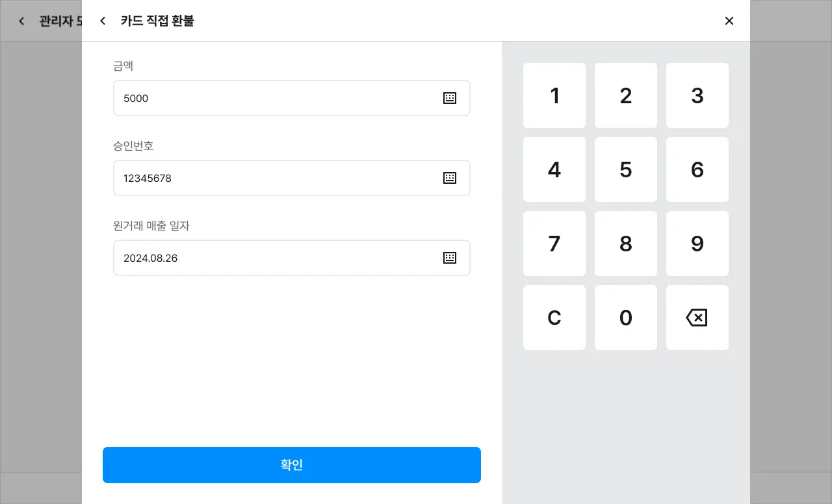Screen dimensions: 832x504
Task: Click keyboard icon in 승인번호 field
Action: click(450, 178)
